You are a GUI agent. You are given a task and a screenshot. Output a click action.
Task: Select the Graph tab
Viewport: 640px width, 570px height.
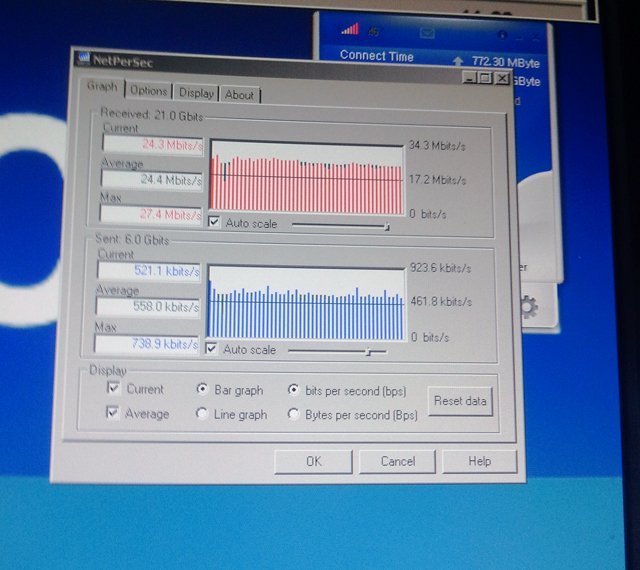(x=102, y=86)
